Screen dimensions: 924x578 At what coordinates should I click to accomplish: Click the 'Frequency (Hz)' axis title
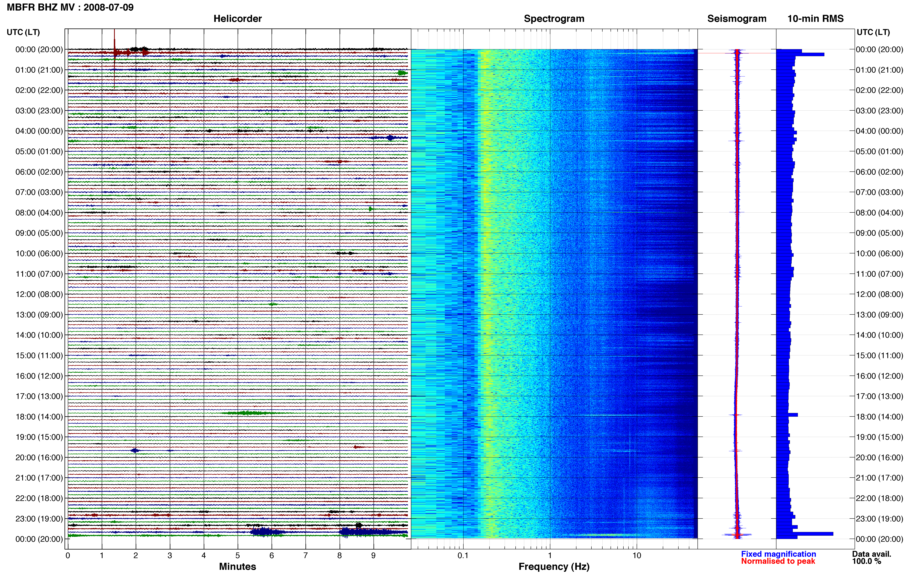click(x=554, y=566)
